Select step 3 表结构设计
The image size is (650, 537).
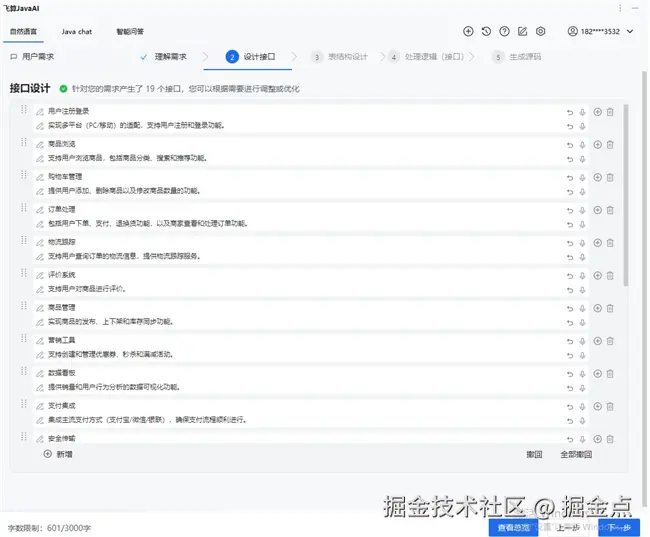coord(339,57)
